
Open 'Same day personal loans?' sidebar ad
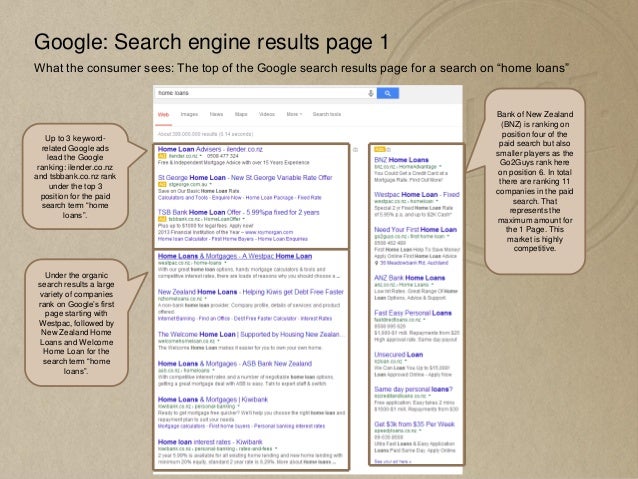point(413,389)
